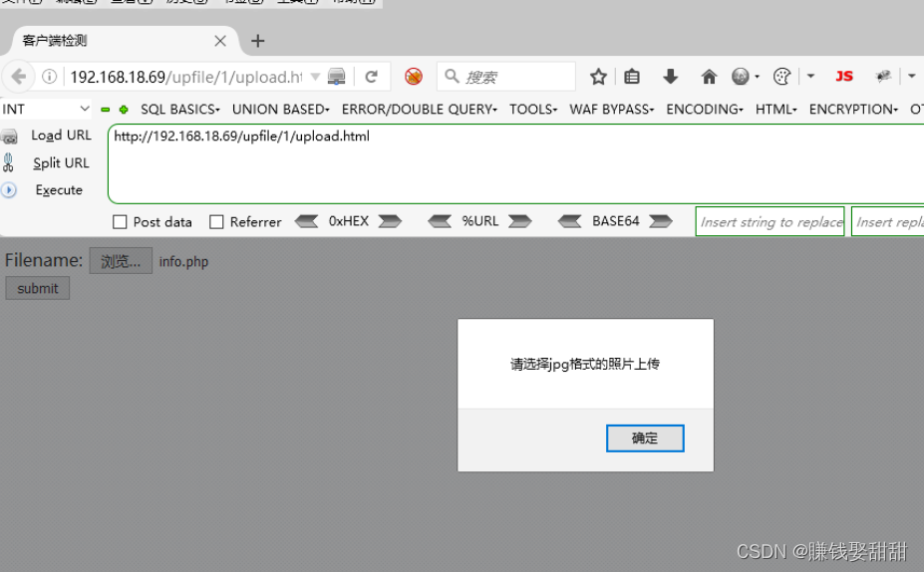Click right arrow beside BASE64
This screenshot has height=572, width=924.
coord(661,221)
